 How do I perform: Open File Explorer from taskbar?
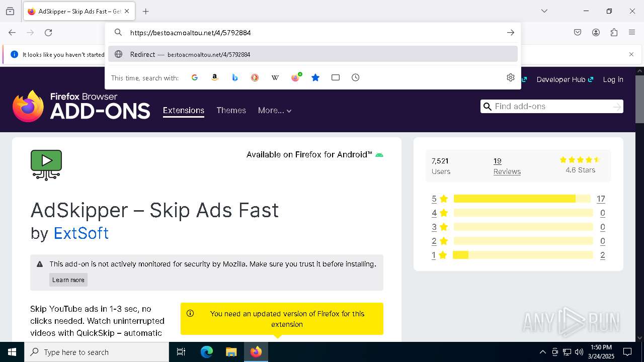coord(231,352)
